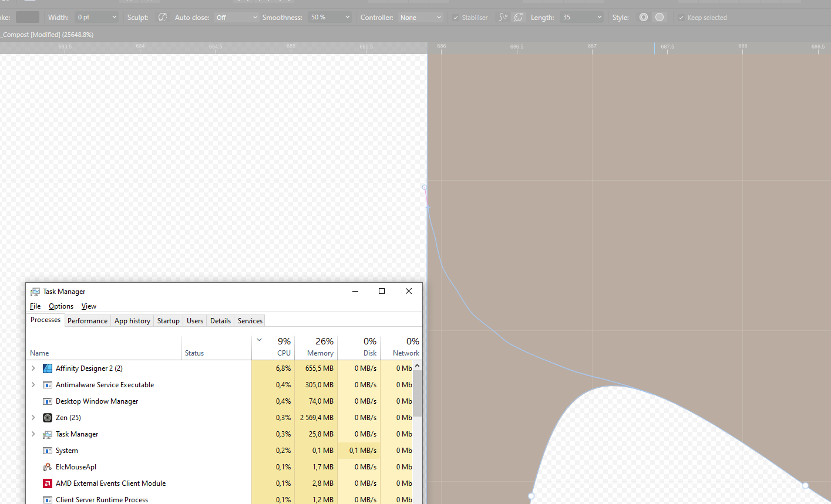Open the Options menu in Task Manager
The width and height of the screenshot is (831, 504).
tap(61, 306)
